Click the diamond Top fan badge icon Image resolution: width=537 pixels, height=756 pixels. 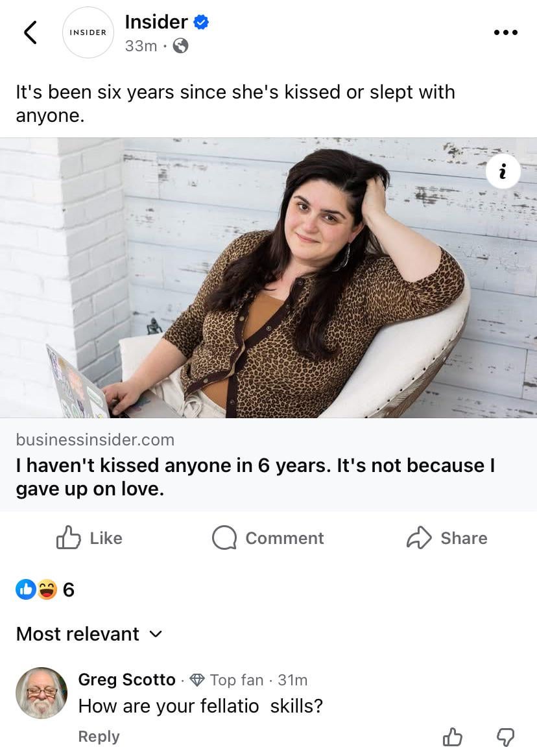pyautogui.click(x=198, y=679)
